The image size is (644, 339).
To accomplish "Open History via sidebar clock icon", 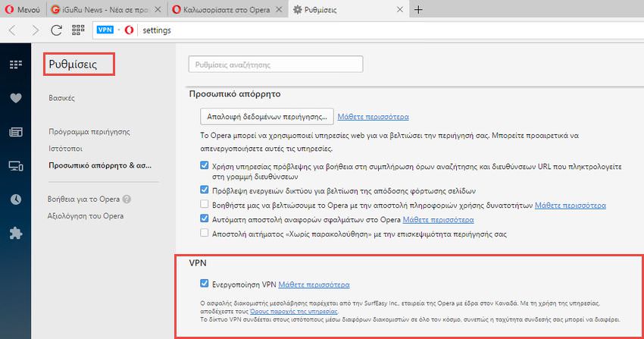I will coord(15,199).
